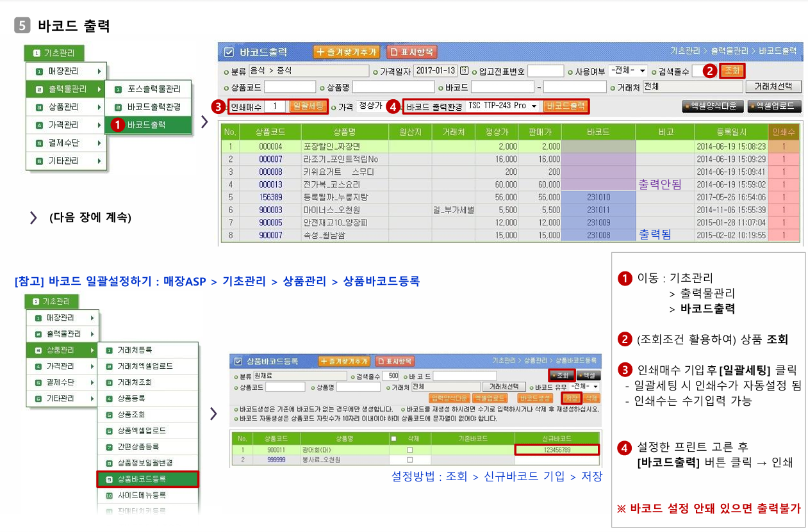Click 표시항목 in the 상품바코드등록 header
The image size is (808, 532).
[x=395, y=361]
